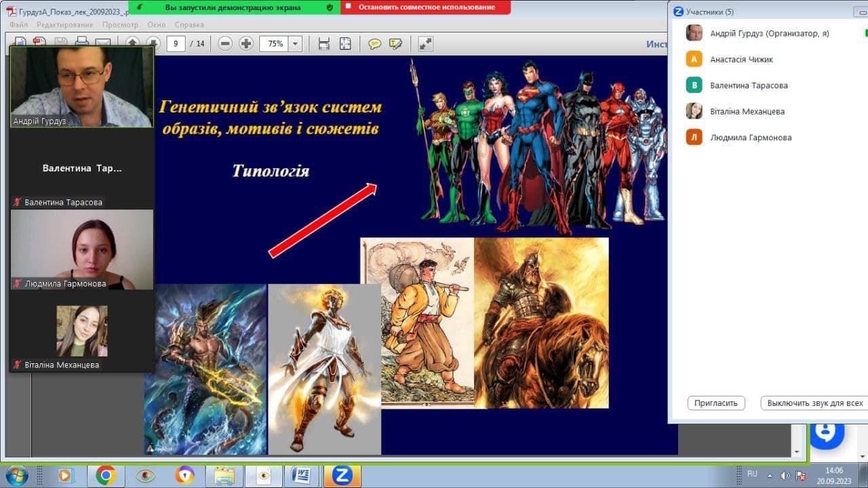Zoom out with the minus button
The height and width of the screenshot is (488, 868).
tap(225, 44)
